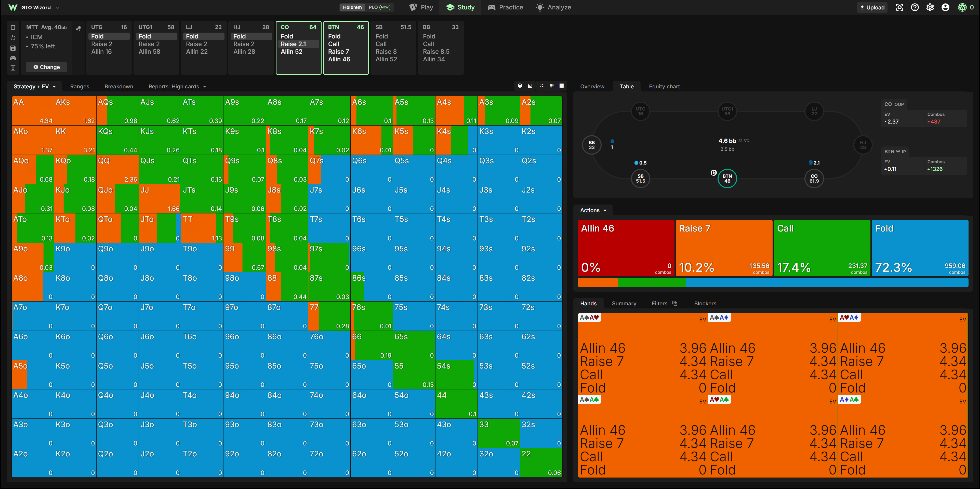Open the user account profile icon
This screenshot has width=980, height=489.
coord(945,7)
